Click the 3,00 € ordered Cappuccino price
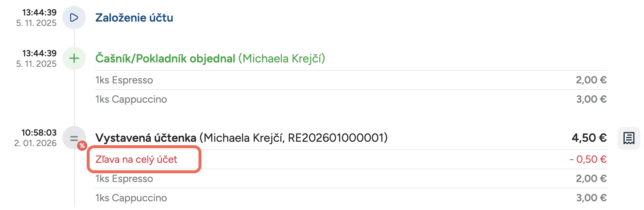Image resolution: width=644 pixels, height=210 pixels. coord(591,99)
